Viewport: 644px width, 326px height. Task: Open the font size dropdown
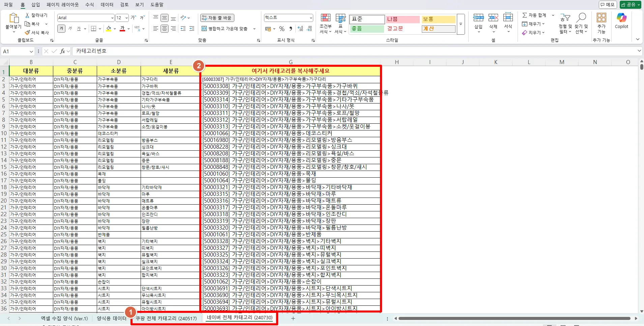click(x=126, y=18)
